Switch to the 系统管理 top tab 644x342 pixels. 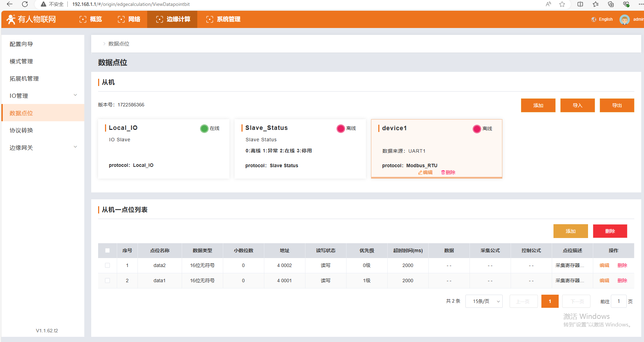[223, 19]
